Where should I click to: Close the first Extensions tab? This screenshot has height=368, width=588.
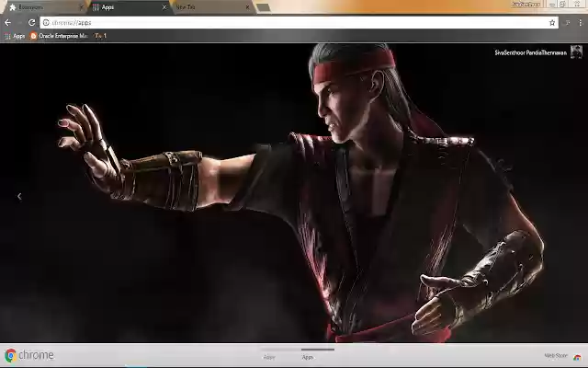coord(81,7)
